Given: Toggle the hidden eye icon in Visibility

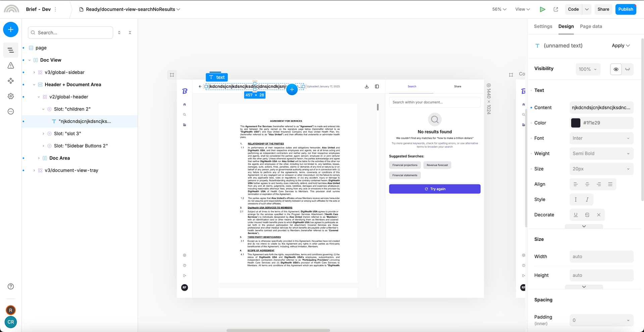Looking at the screenshot, I should coord(628,69).
